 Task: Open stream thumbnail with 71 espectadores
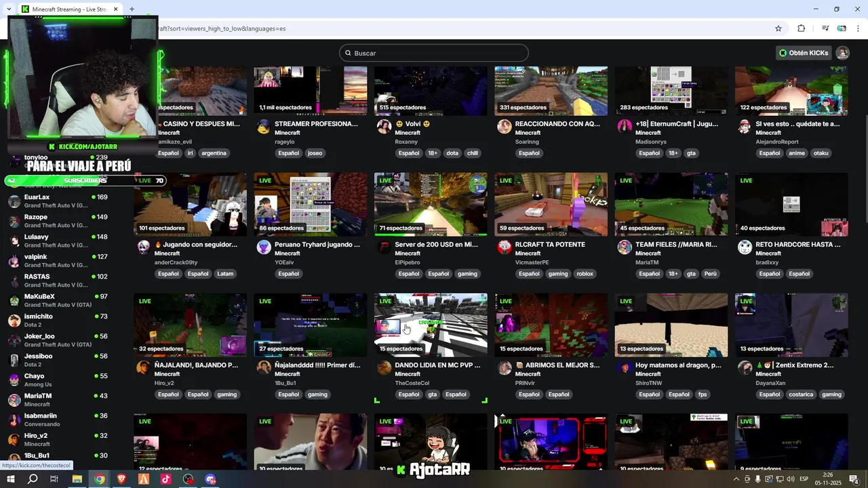coord(431,205)
